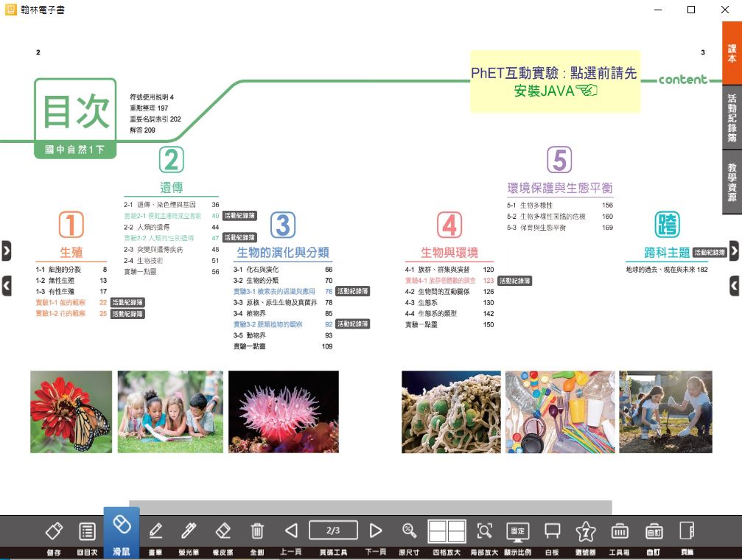Select the 畫筆 pen tool

click(x=155, y=531)
